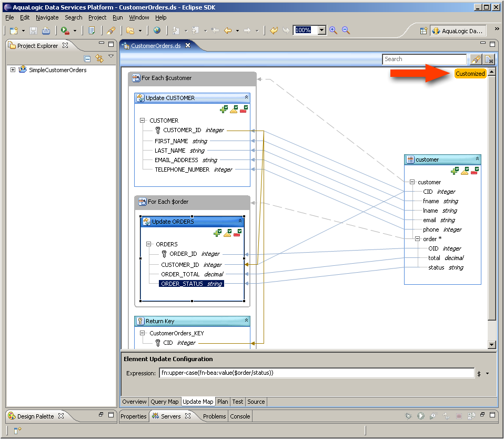Viewport: 504px width, 439px height.
Task: Open the File menu
Action: [9, 17]
